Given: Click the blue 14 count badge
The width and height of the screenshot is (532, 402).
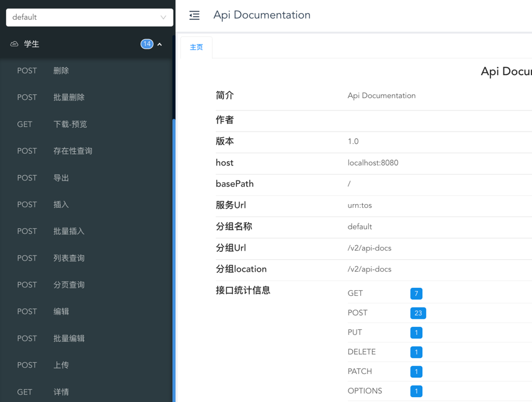Looking at the screenshot, I should [146, 44].
